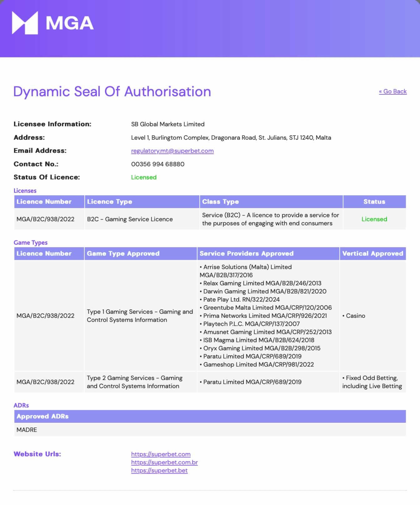This screenshot has height=505, width=420.
Task: Click Type 2 Gaming Services cell
Action: (140, 382)
